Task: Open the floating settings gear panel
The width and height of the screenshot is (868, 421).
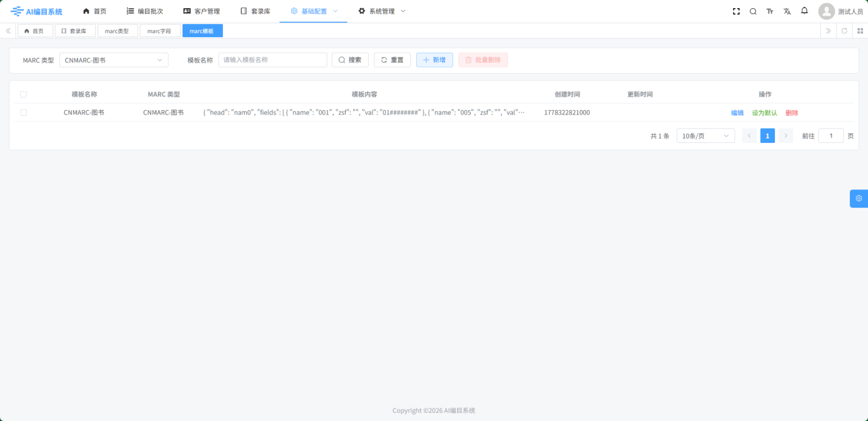Action: 859,198
